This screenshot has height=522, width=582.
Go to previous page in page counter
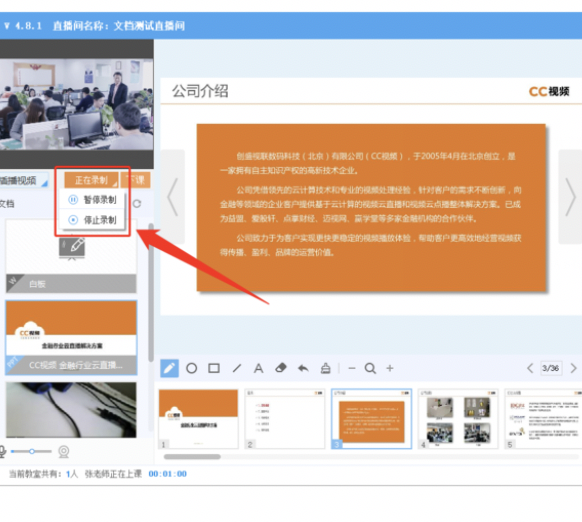530,368
